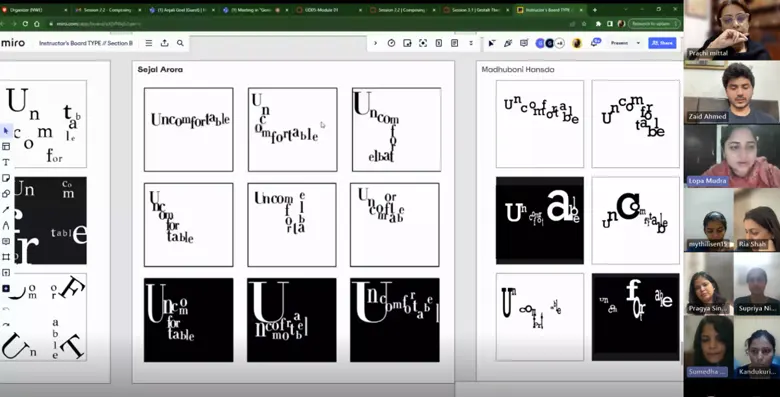
Task: Open board search magnifier
Action: [x=180, y=43]
